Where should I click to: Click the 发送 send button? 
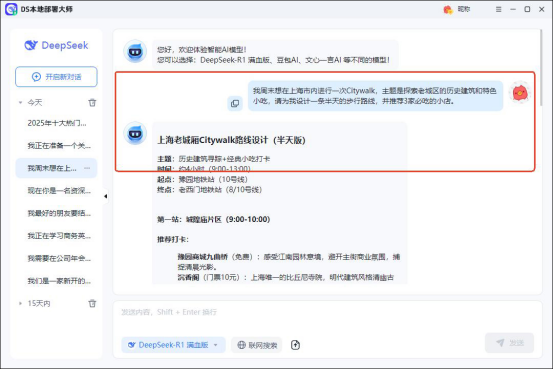[x=509, y=343]
